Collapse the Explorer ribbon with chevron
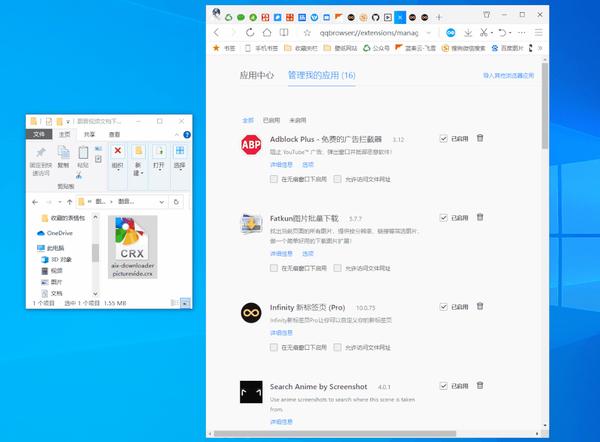 [x=176, y=135]
